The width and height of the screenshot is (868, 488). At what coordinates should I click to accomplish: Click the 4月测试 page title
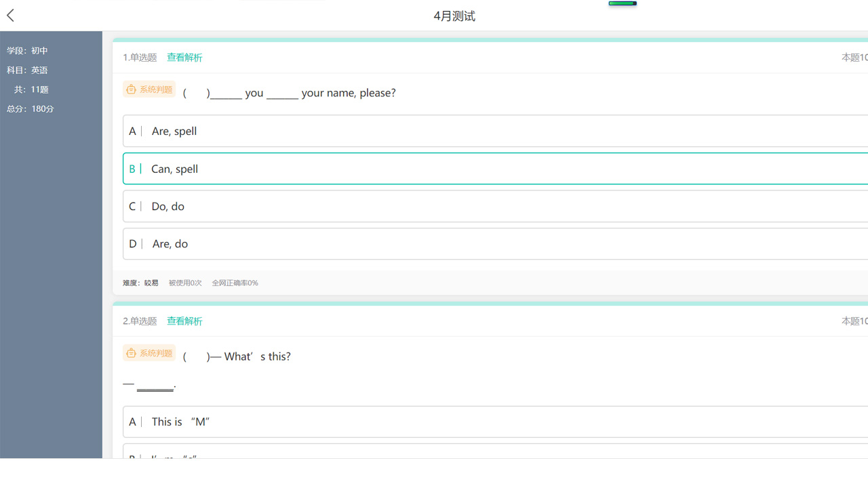click(454, 16)
